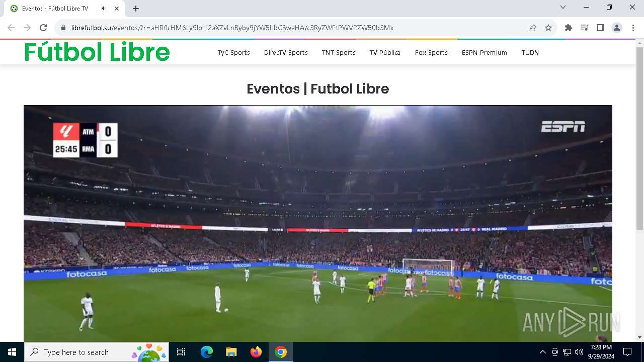Mute tab via speaker icon on tab
The height and width of the screenshot is (362, 644).
pos(104,9)
